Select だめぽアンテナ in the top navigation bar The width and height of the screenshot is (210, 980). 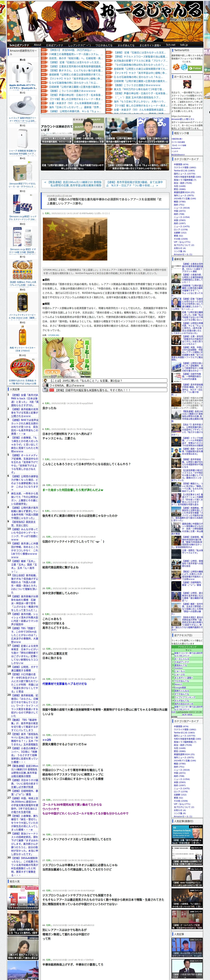(54, 45)
